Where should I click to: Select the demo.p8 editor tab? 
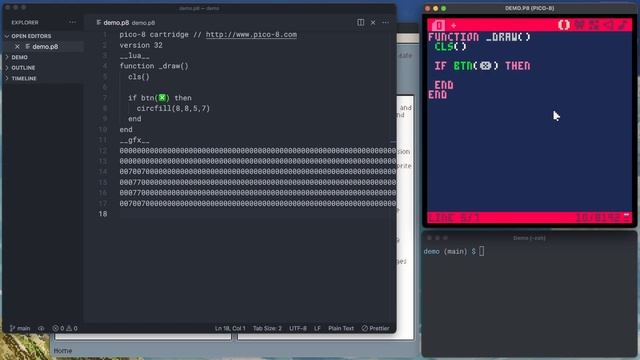click(x=126, y=23)
